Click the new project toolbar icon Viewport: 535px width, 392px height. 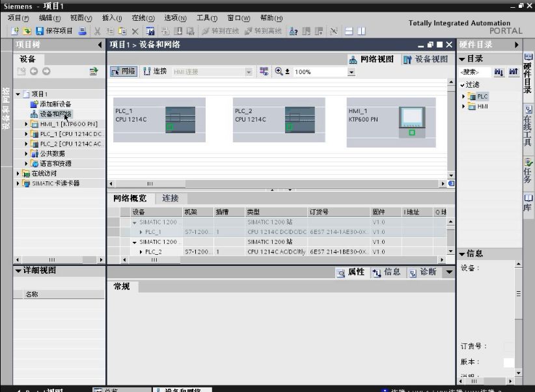click(x=15, y=31)
